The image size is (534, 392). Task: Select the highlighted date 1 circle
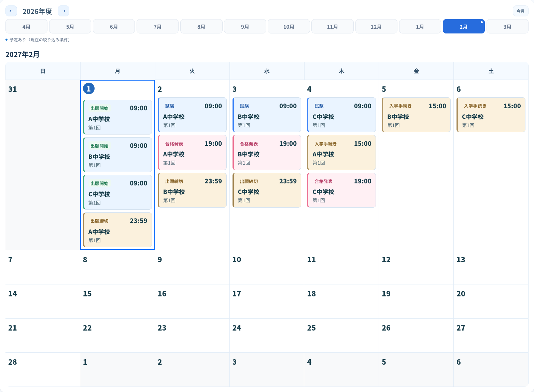tap(89, 89)
